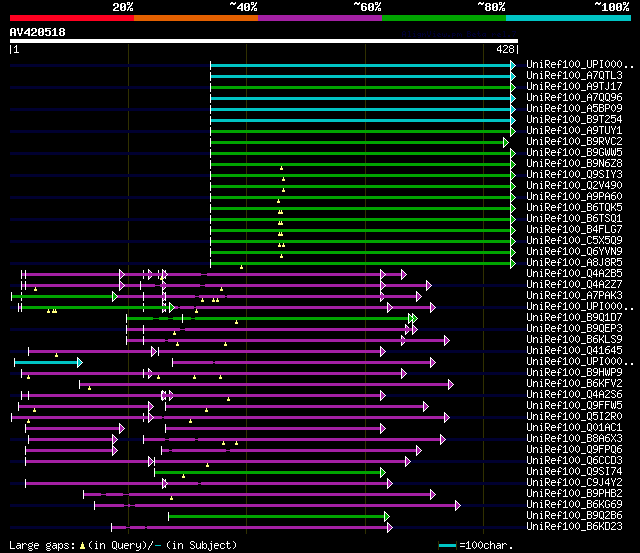The width and height of the screenshot is (640, 553).
Task: Pick the UniRef100_B9PHB2 entry name
Action: point(574,494)
